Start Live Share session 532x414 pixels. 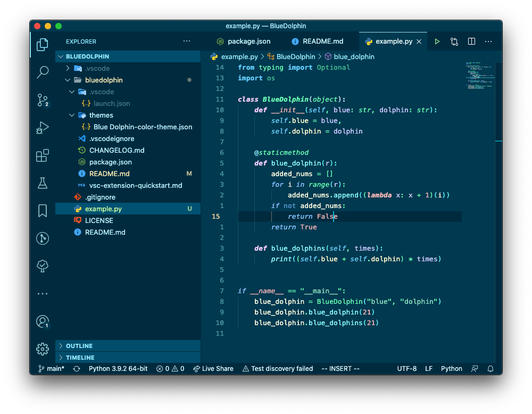pos(213,369)
